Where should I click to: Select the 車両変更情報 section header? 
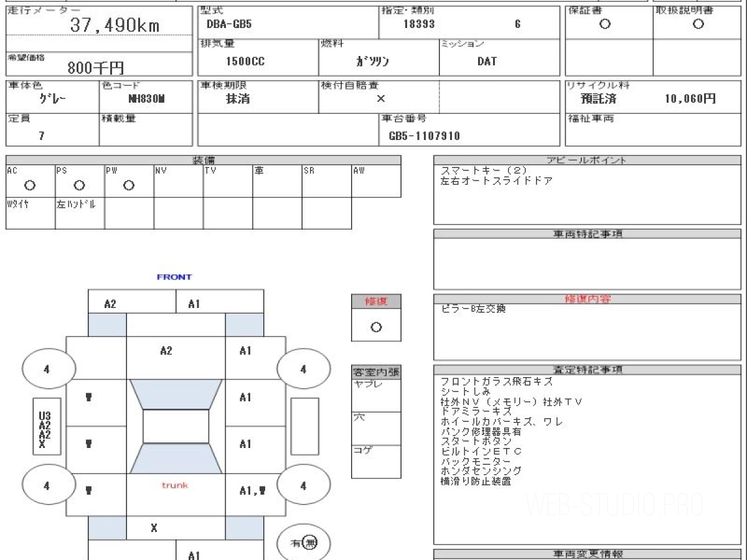[x=588, y=554]
